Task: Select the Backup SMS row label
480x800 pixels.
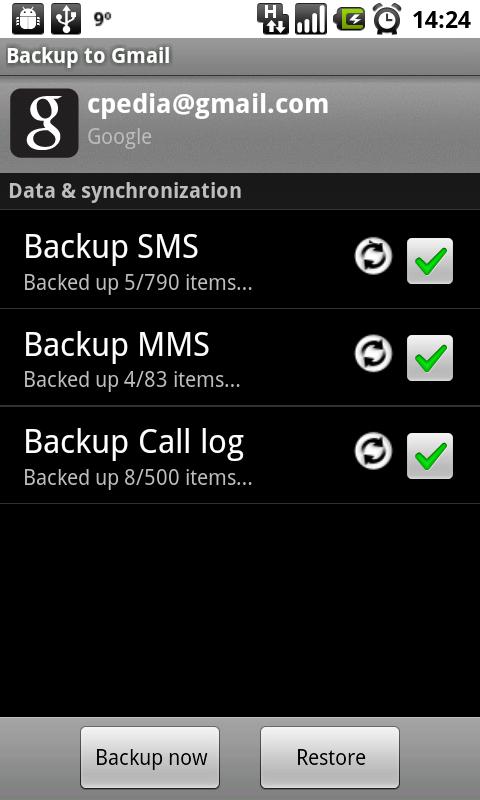Action: coord(111,247)
